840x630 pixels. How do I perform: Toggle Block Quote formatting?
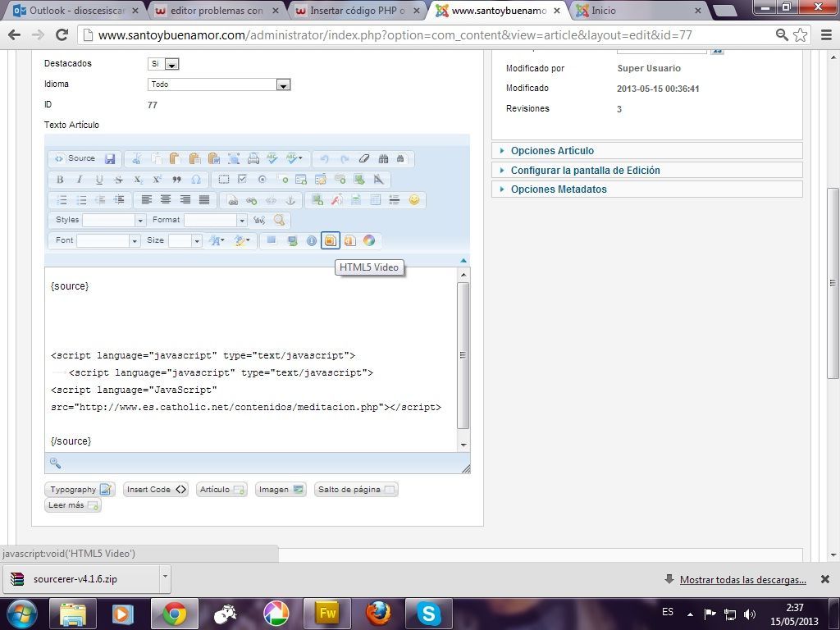point(176,180)
